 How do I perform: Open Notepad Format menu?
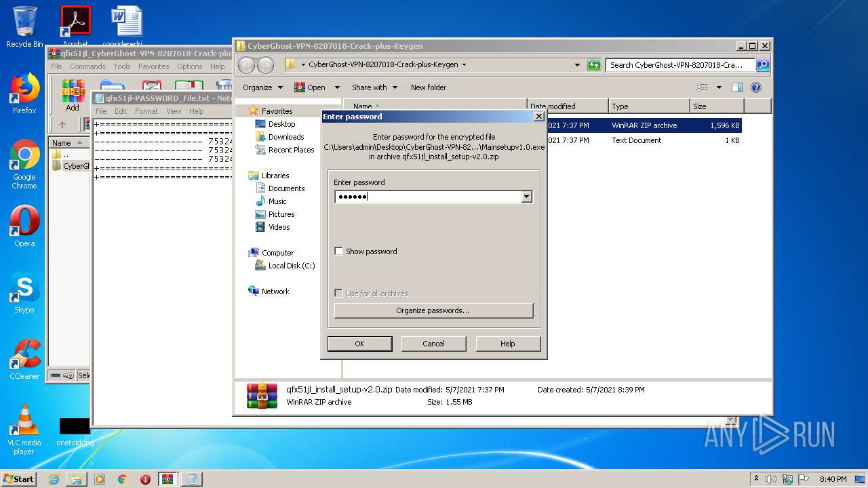[146, 111]
